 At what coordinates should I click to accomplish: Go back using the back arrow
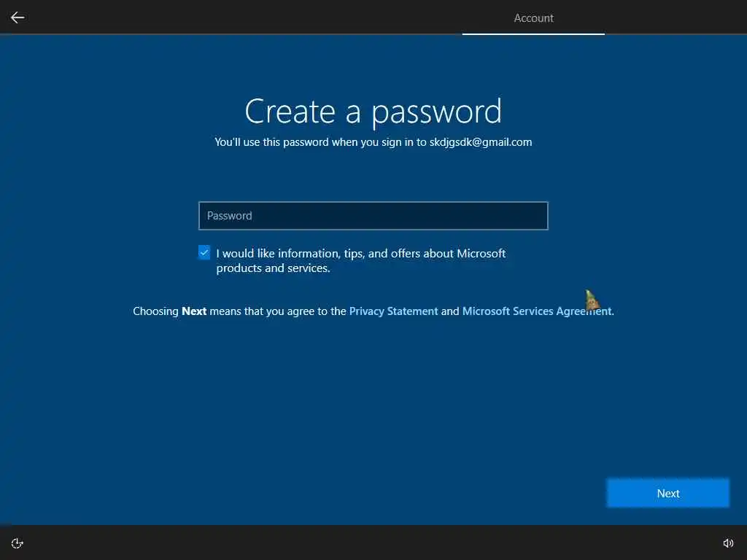18,17
